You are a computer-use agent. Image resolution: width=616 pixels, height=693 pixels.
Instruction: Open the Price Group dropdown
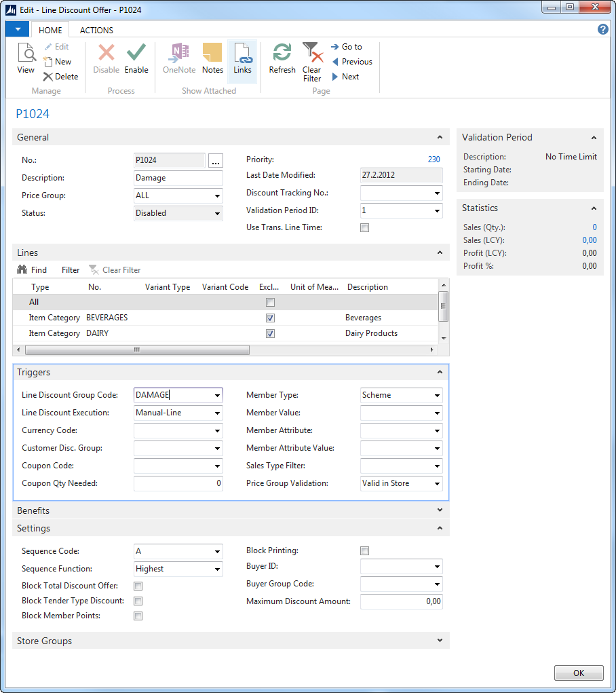pyautogui.click(x=217, y=196)
